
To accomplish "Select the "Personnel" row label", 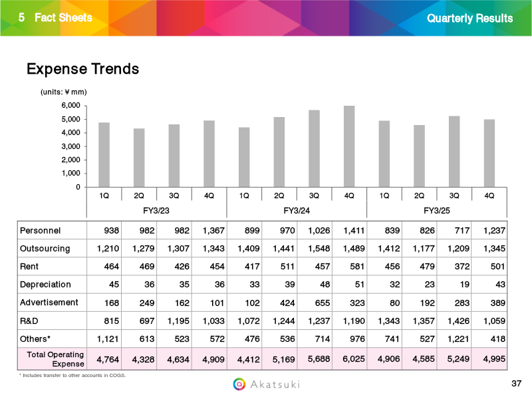I will (41, 231).
